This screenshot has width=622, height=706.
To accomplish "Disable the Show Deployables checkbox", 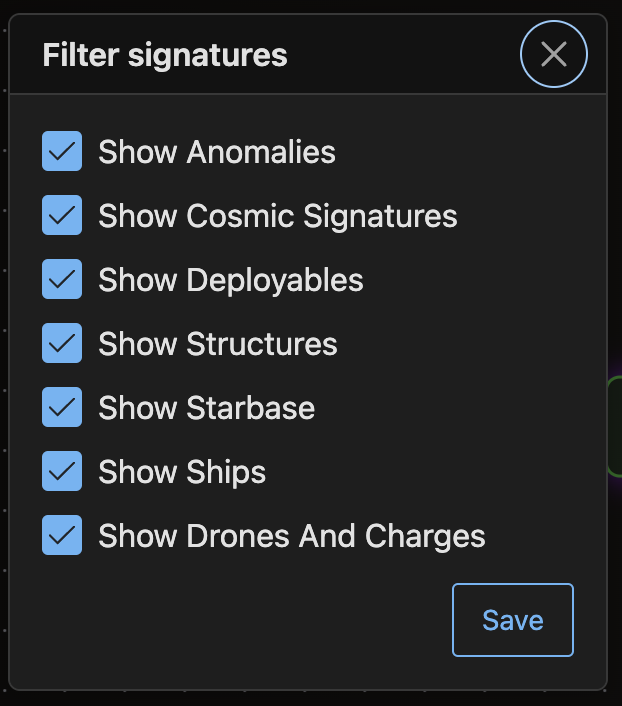I will point(62,280).
